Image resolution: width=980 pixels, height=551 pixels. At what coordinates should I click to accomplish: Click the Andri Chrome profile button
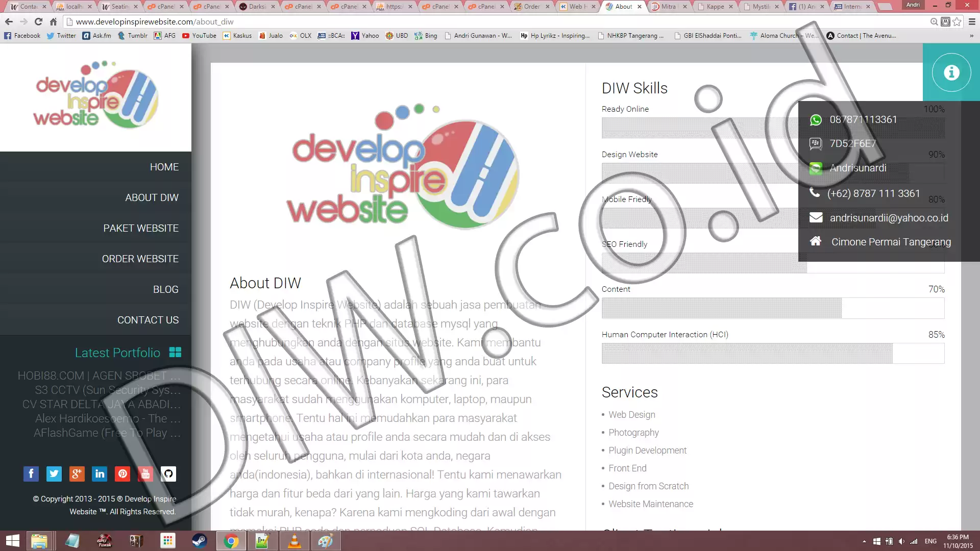coord(913,5)
